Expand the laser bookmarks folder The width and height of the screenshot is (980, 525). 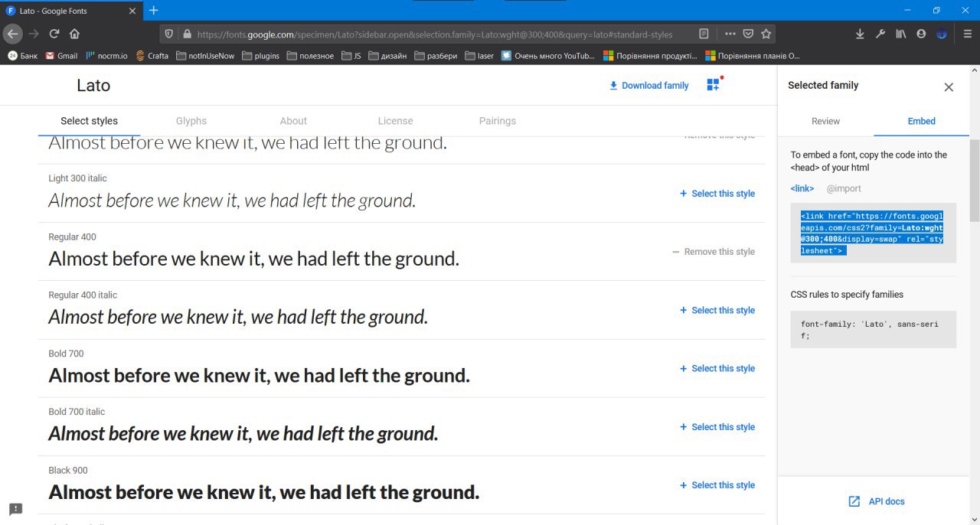[x=479, y=56]
